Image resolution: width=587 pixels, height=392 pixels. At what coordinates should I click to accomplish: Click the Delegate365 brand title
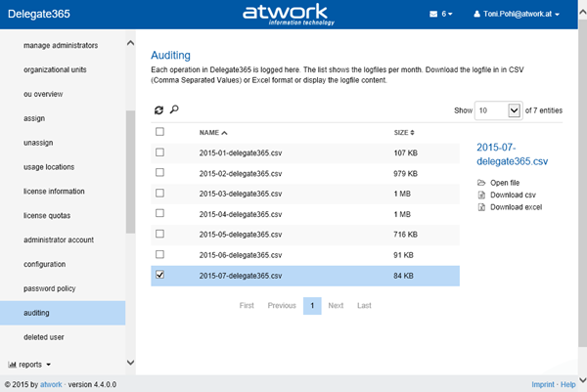39,14
